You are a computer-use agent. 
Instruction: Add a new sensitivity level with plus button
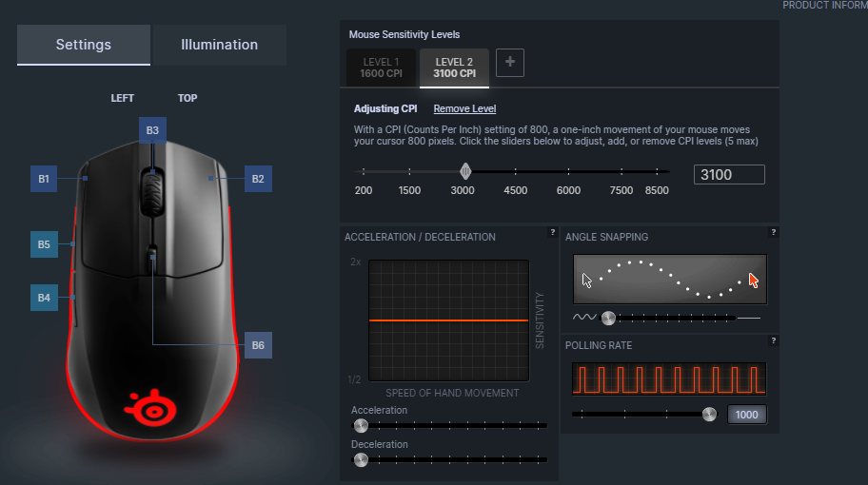click(x=510, y=63)
